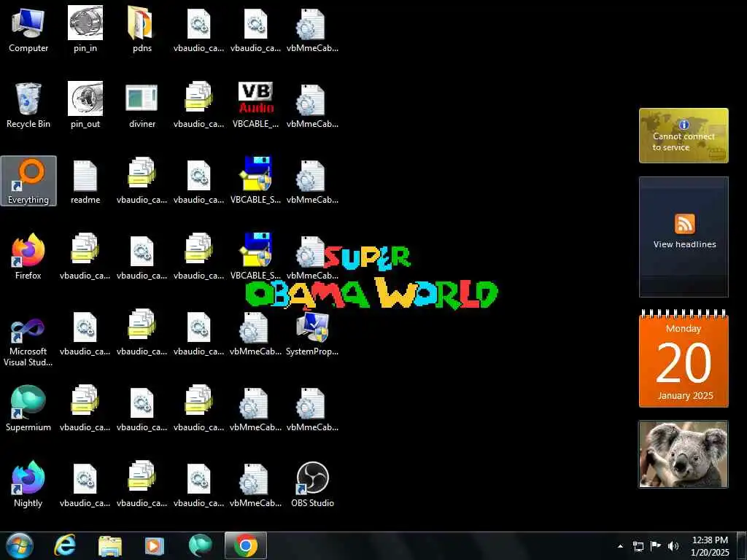Select the Recycle Bin icon
Viewport: 747px width, 560px height.
pos(28,105)
